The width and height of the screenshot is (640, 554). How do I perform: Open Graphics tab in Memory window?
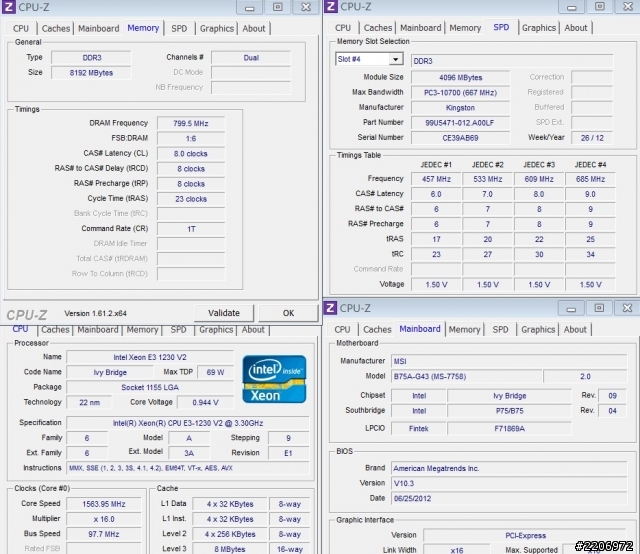pyautogui.click(x=217, y=29)
